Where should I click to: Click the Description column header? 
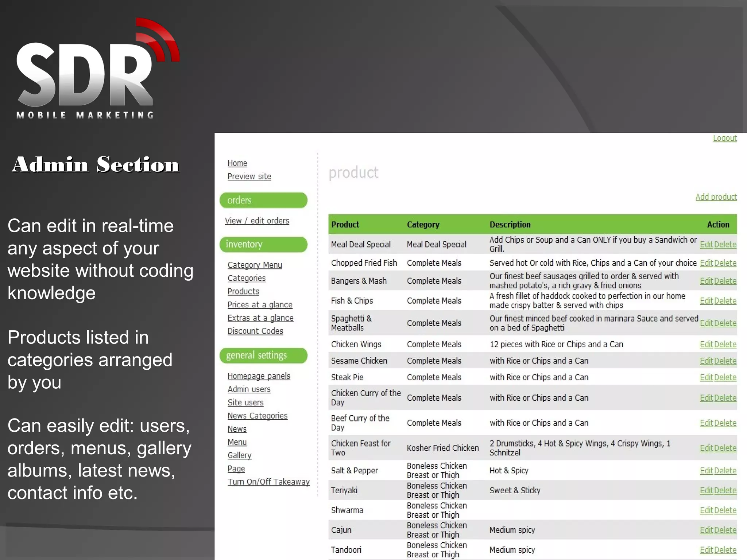[510, 225]
